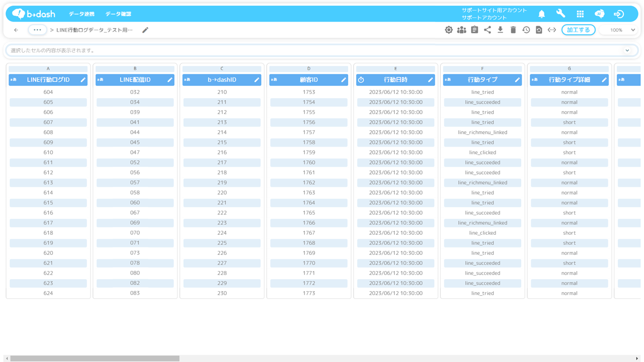Viewport: 644px width, 362px height.
Task: Open the apps grid menu
Action: tap(580, 14)
